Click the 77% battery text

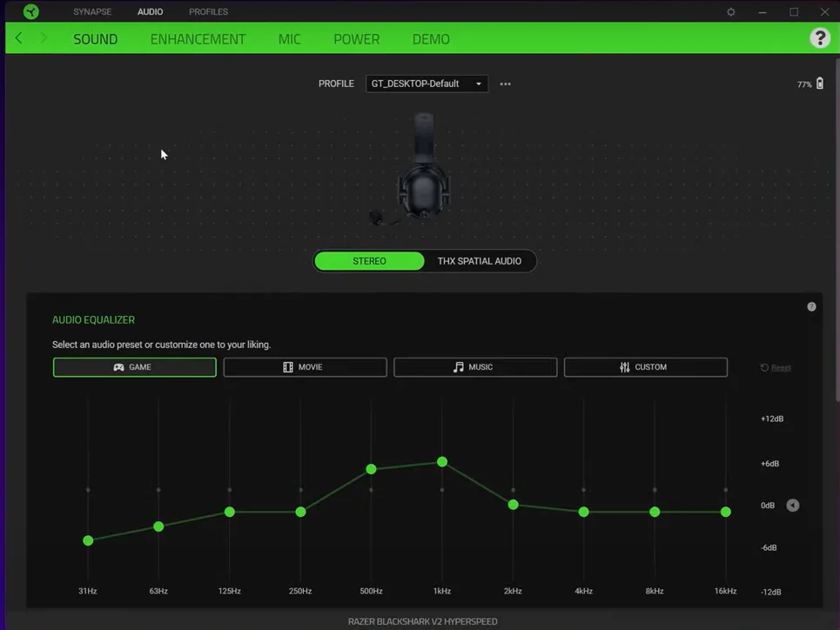click(x=804, y=84)
